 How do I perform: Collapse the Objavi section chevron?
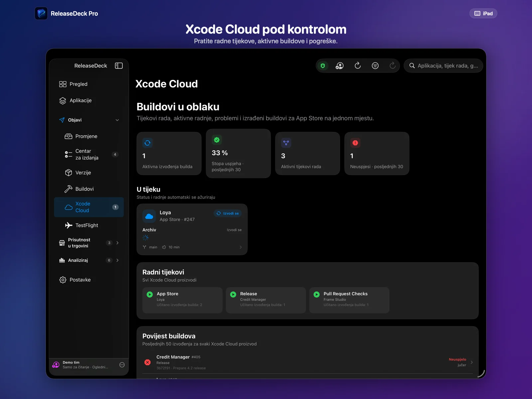click(x=117, y=120)
